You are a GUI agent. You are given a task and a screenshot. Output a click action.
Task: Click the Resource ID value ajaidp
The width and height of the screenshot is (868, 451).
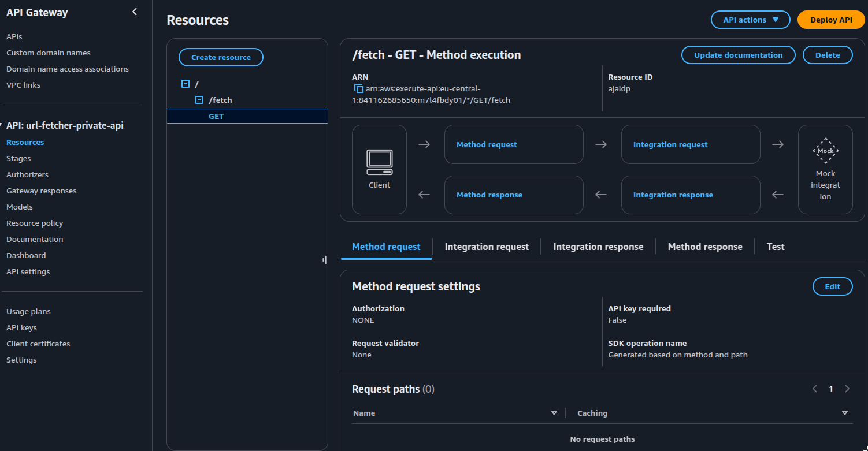[619, 89]
